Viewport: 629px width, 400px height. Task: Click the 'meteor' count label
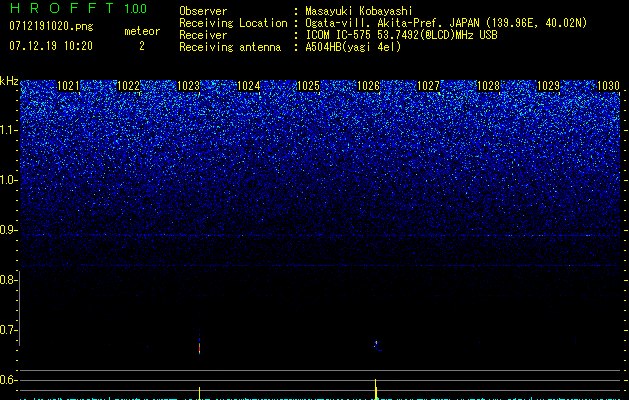[x=142, y=31]
